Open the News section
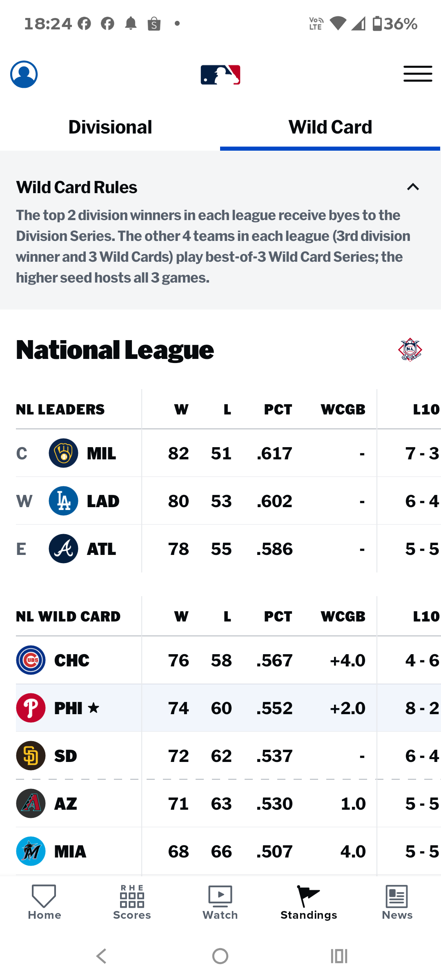The image size is (441, 980). coord(397,902)
